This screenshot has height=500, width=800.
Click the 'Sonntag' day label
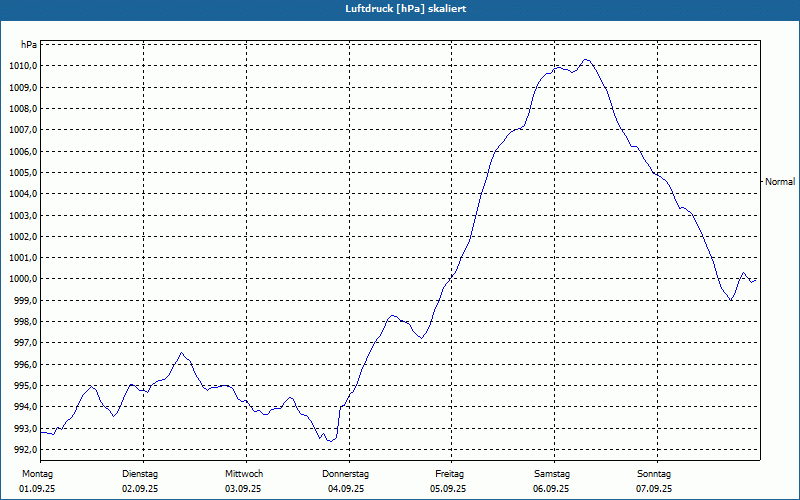pyautogui.click(x=654, y=474)
